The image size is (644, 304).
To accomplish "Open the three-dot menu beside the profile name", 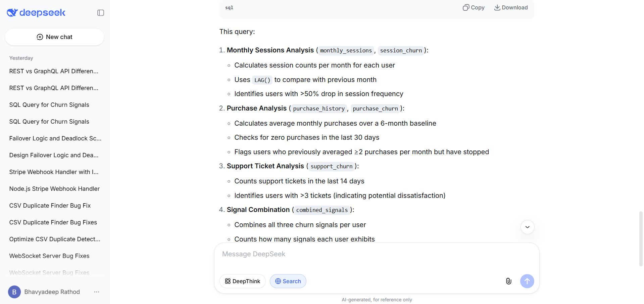I will coord(97,292).
